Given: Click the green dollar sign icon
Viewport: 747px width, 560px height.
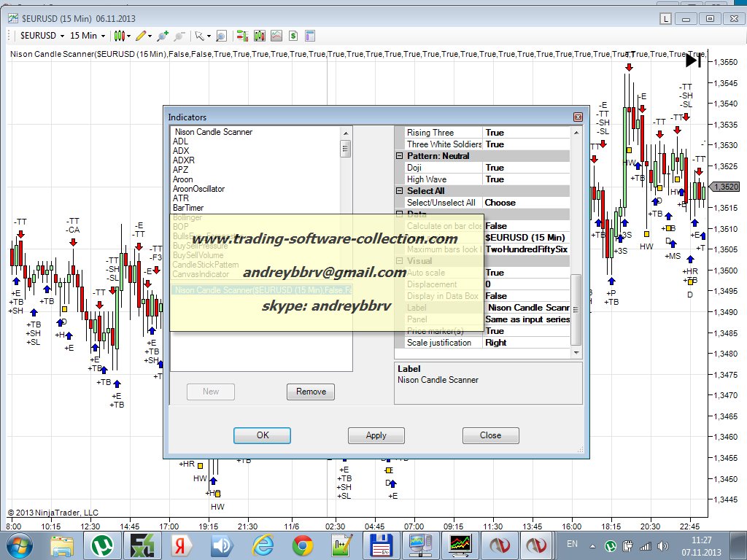Looking at the screenshot, I should pos(293,35).
